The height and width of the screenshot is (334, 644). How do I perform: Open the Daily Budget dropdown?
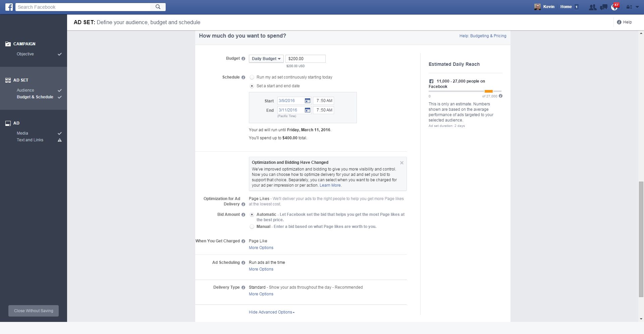pyautogui.click(x=266, y=59)
